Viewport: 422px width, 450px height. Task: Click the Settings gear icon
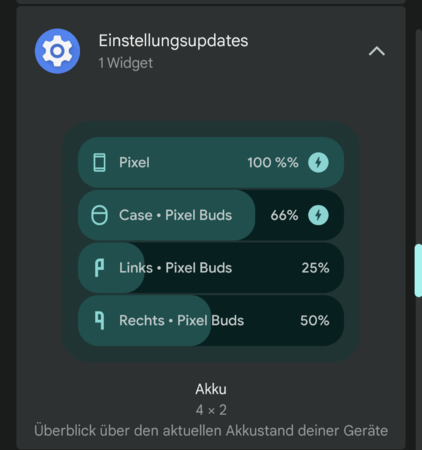(57, 51)
